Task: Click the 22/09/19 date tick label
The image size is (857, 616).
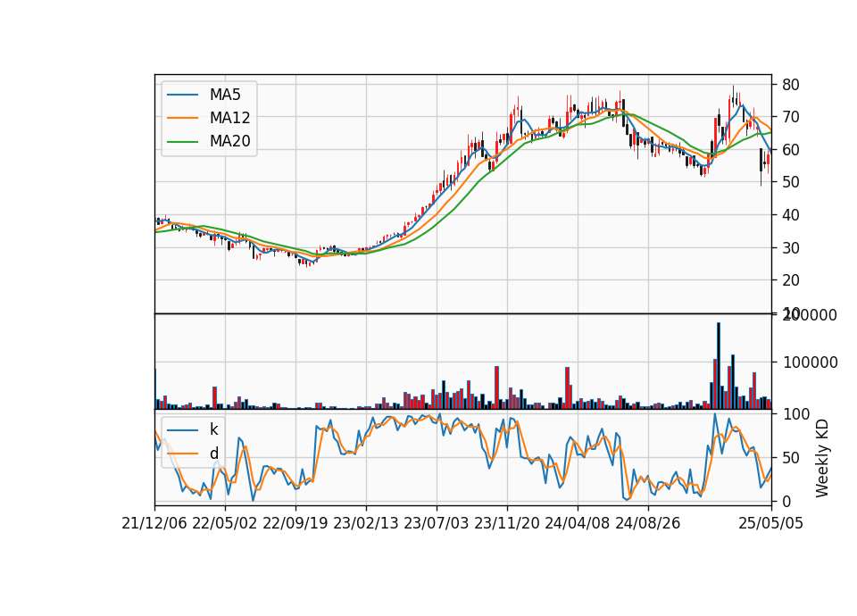Action: coord(295,524)
